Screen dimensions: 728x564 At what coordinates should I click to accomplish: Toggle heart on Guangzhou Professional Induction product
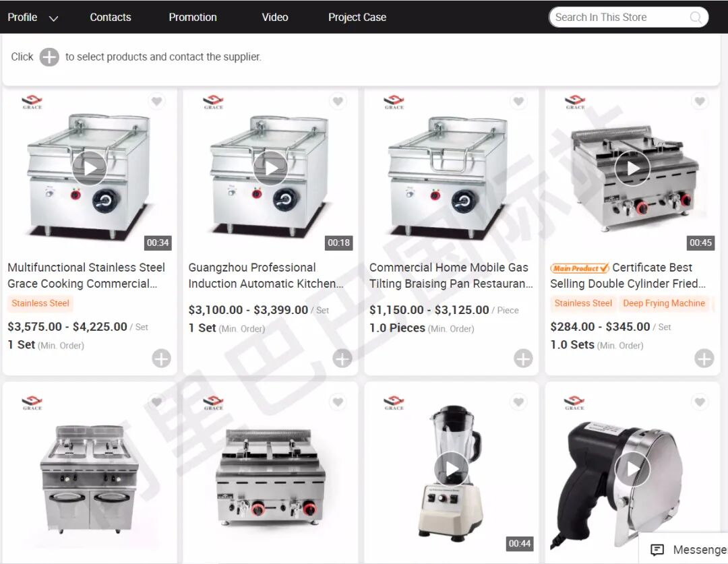click(338, 101)
